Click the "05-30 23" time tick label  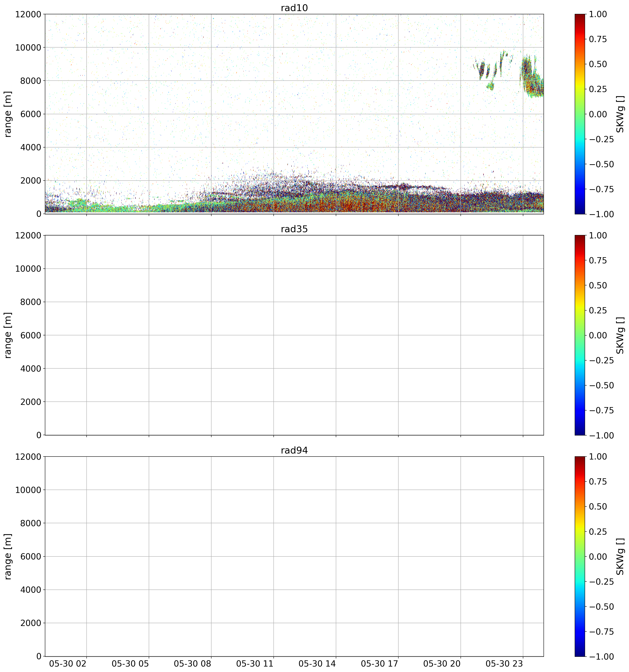[504, 664]
